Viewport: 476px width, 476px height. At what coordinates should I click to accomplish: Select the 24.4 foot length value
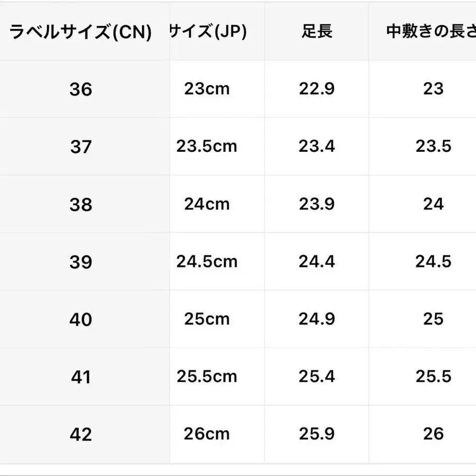click(316, 261)
